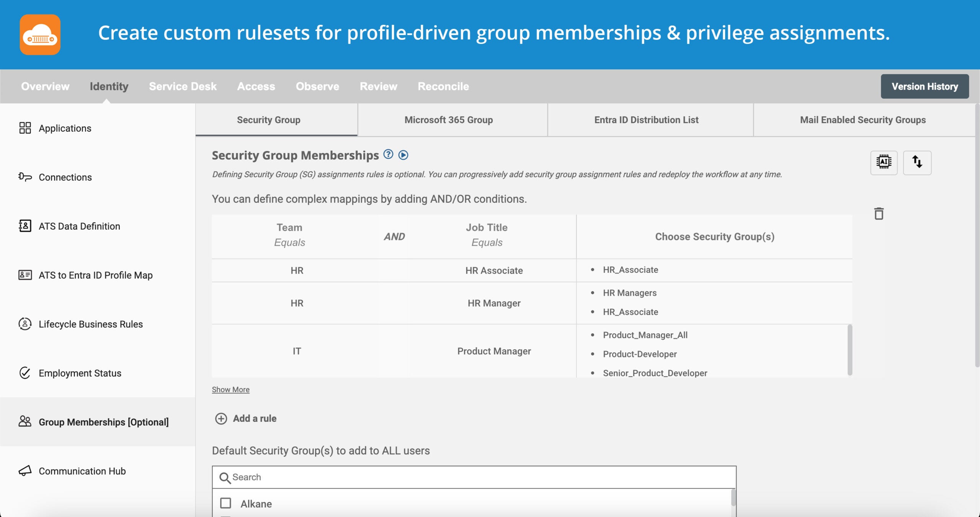Click the rules table vertical scrollbar
The height and width of the screenshot is (517, 980).
click(849, 350)
